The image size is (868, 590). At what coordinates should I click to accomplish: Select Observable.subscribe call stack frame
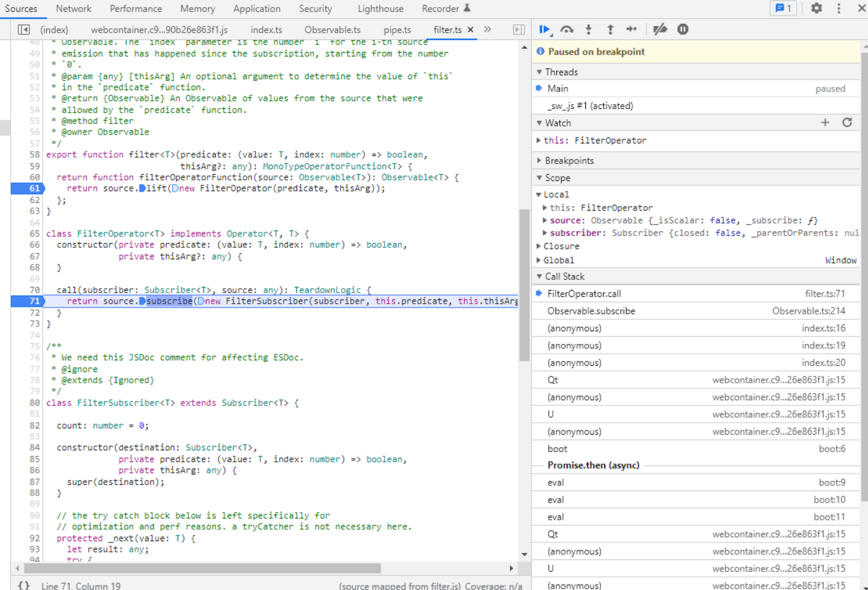tap(591, 311)
